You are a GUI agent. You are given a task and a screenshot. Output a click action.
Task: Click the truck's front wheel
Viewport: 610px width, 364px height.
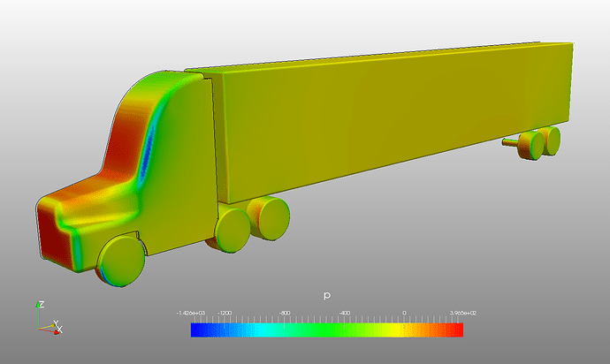click(x=120, y=261)
